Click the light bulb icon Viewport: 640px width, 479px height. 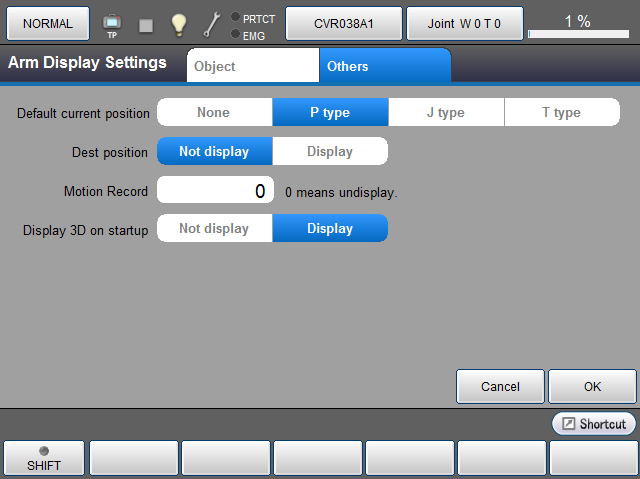click(x=178, y=25)
